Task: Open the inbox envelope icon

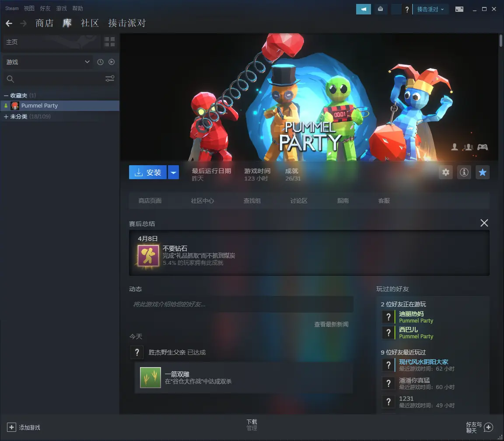Action: pos(380,9)
